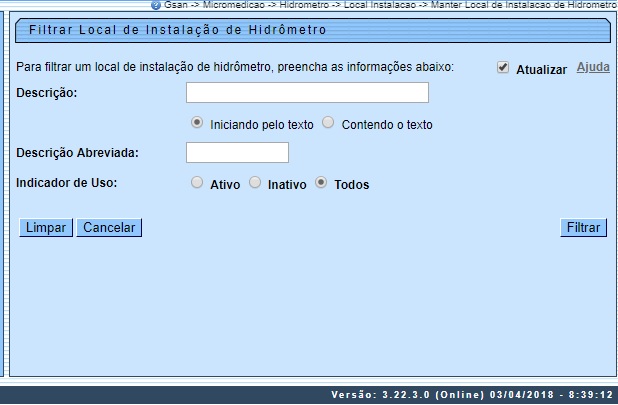618x405 pixels.
Task: Click the Cancelar button
Action: [109, 228]
